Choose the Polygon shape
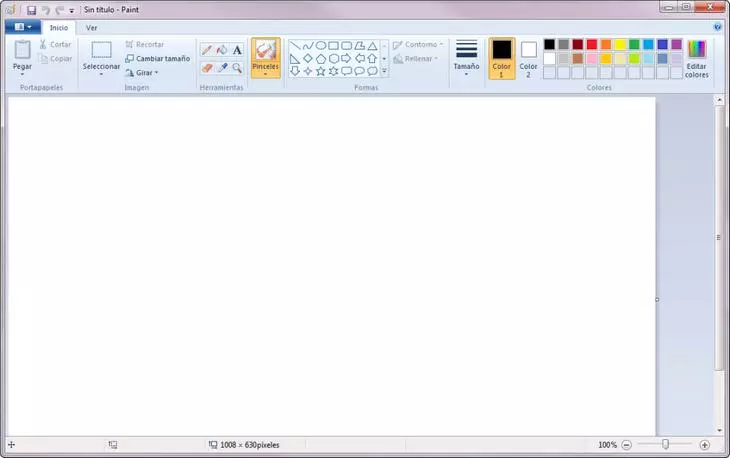The width and height of the screenshot is (730, 458). [x=359, y=46]
